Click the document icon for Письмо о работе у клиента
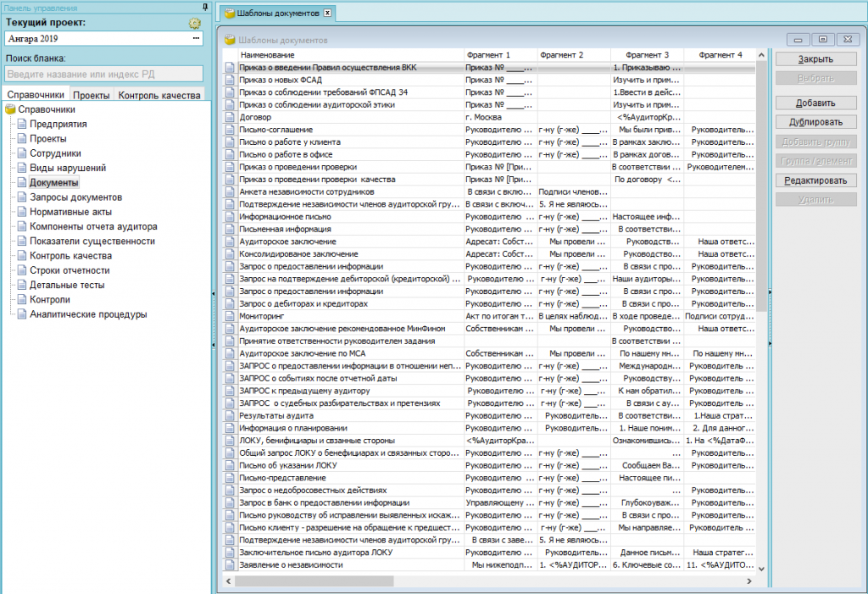 pyautogui.click(x=230, y=142)
